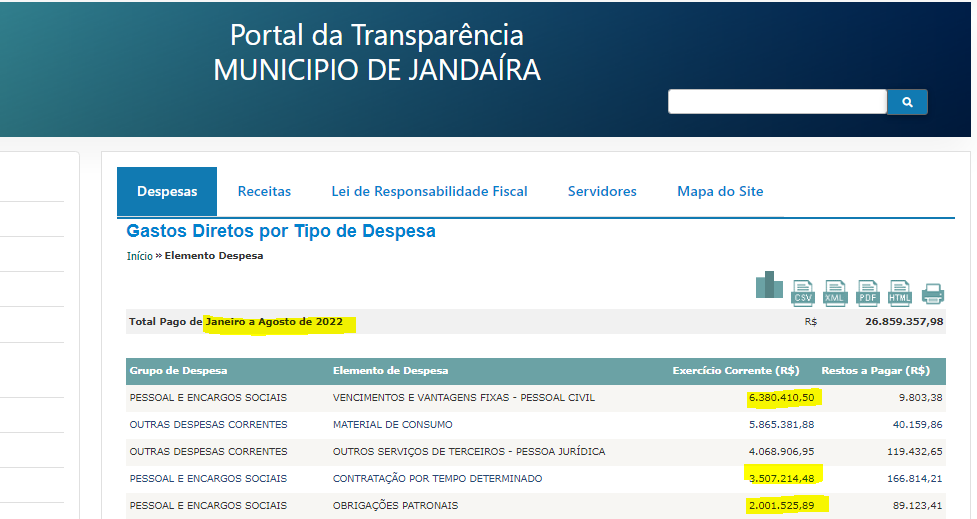Go to the Servidores tab
The image size is (977, 519).
click(602, 191)
